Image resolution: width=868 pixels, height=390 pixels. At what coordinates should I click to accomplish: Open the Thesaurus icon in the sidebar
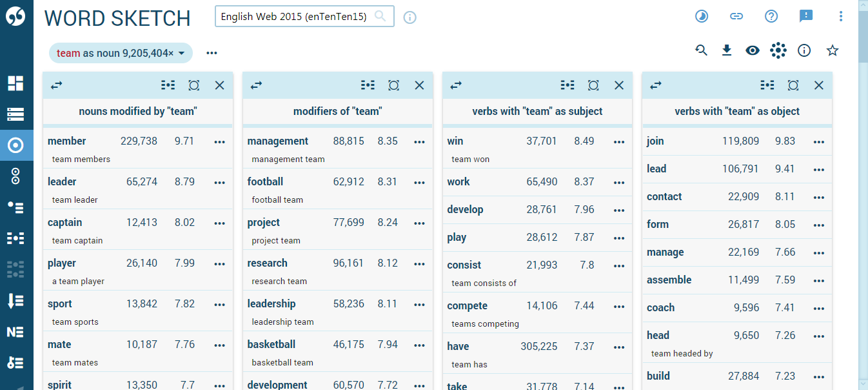coord(15,207)
